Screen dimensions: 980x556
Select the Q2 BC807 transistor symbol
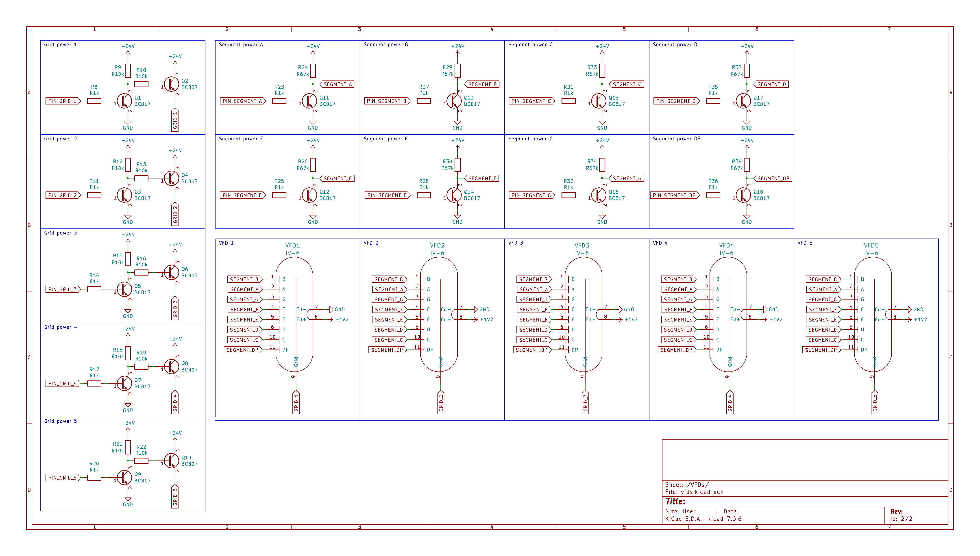point(172,84)
